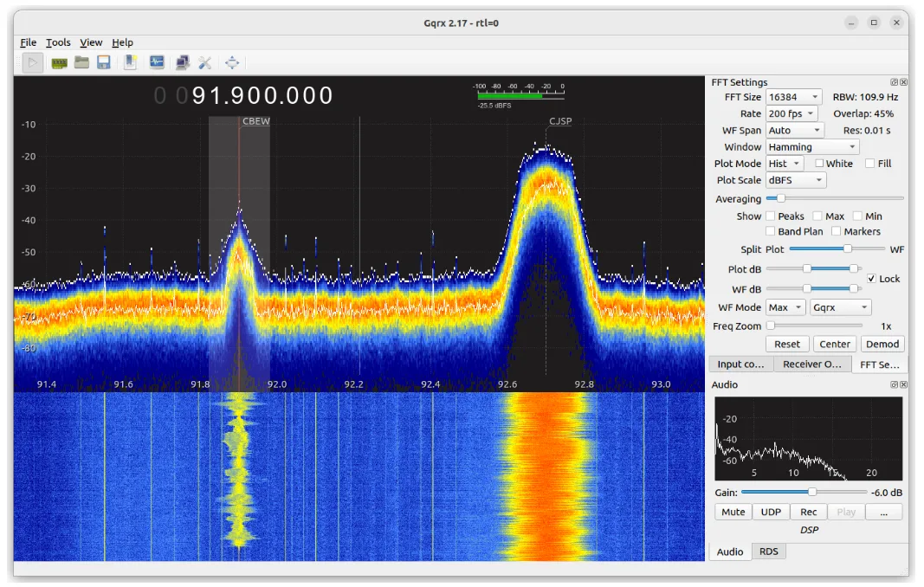Click the Start DSP play icon

click(33, 62)
